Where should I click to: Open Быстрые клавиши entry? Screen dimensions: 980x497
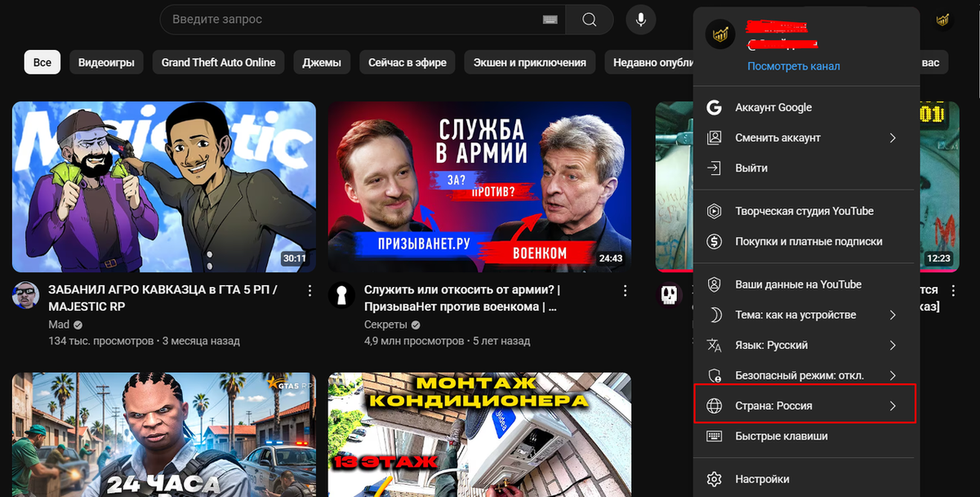click(x=806, y=436)
